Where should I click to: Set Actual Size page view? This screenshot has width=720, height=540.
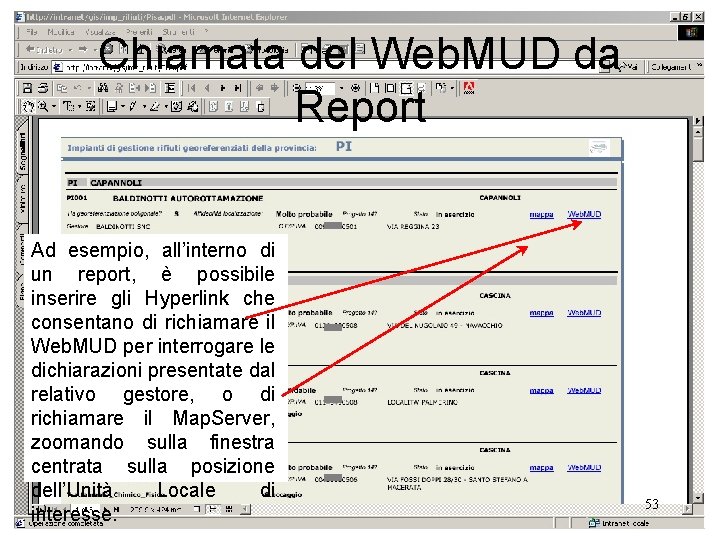pos(375,88)
